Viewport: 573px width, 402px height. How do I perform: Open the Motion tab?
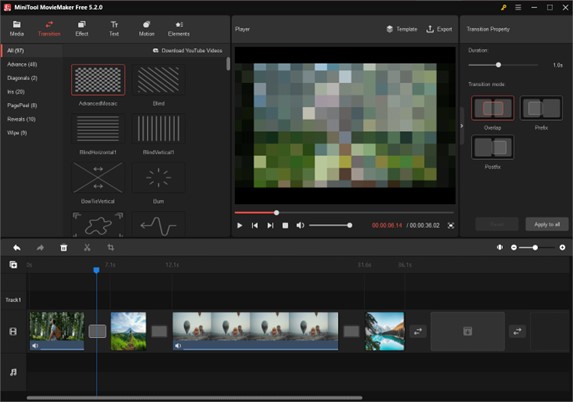coord(146,29)
